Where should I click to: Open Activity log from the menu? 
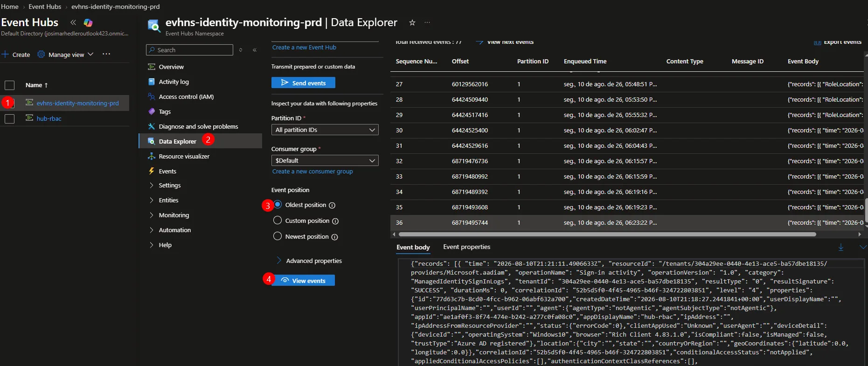[x=174, y=82]
